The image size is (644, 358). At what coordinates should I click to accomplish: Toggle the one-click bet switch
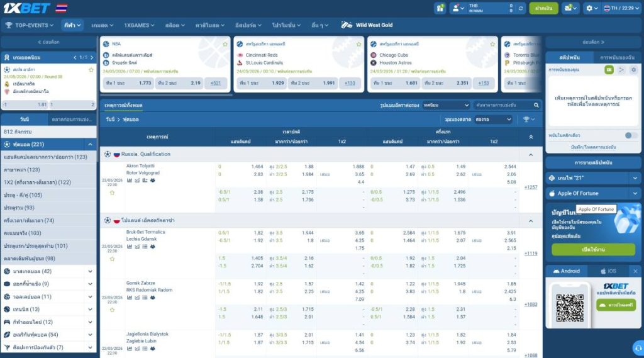click(x=631, y=135)
